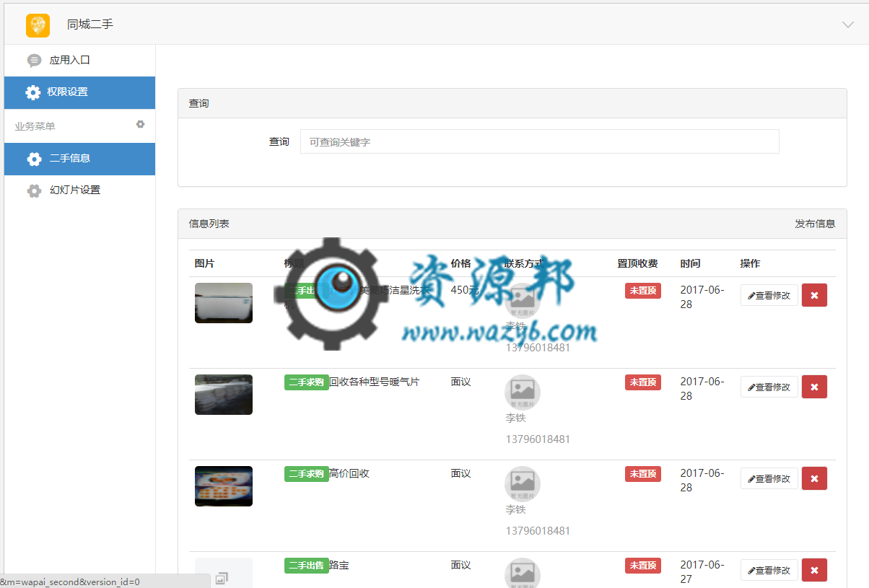Click 查看修改 for 高价回收 row
The image size is (869, 588).
[769, 478]
